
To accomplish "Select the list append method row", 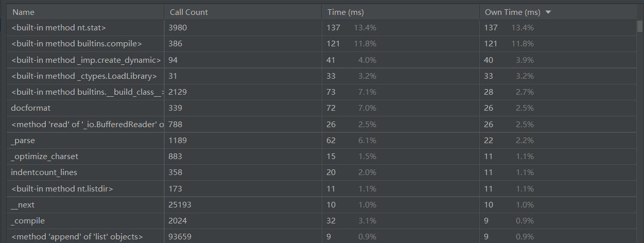I will [x=77, y=237].
